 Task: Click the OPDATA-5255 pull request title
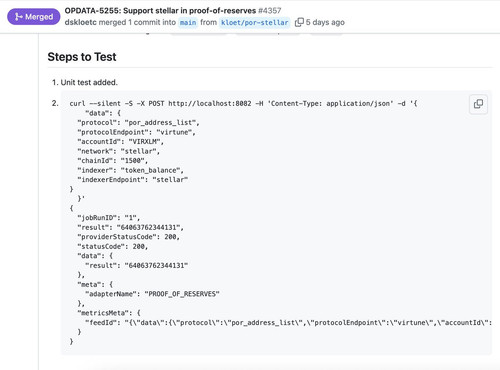coord(160,11)
